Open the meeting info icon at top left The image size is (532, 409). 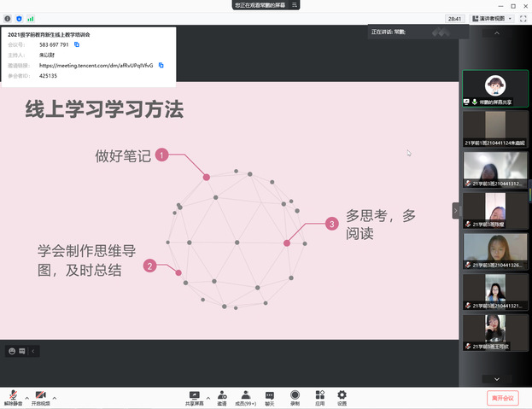point(8,18)
